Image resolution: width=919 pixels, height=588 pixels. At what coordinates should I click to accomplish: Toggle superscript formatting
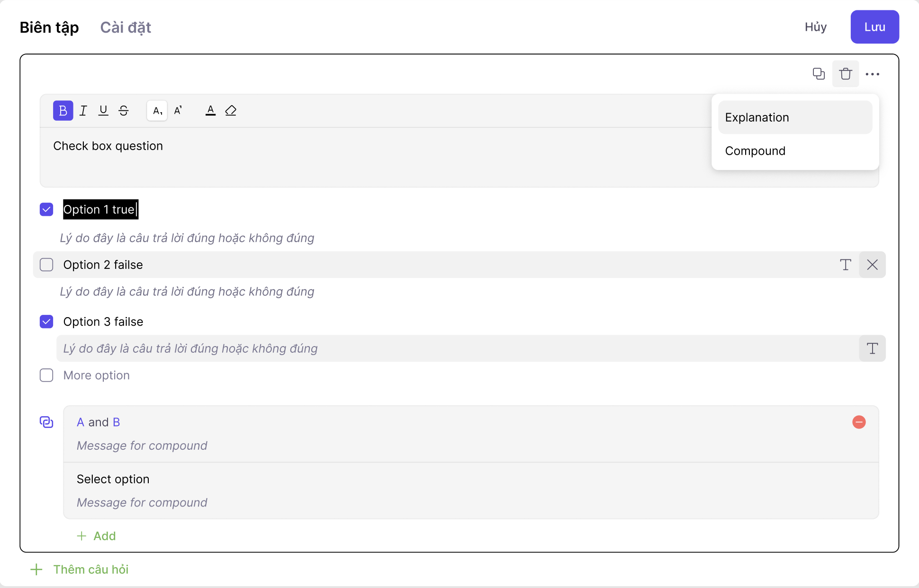(x=178, y=111)
